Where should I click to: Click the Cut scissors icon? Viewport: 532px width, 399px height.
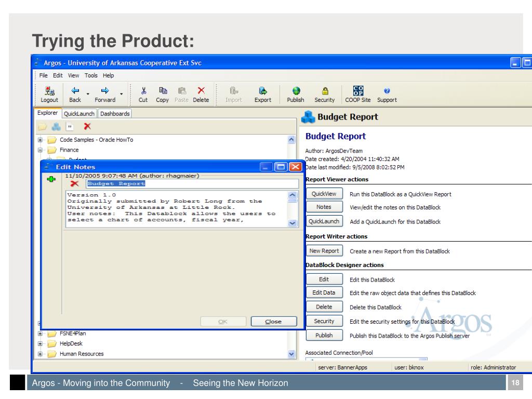coord(143,90)
